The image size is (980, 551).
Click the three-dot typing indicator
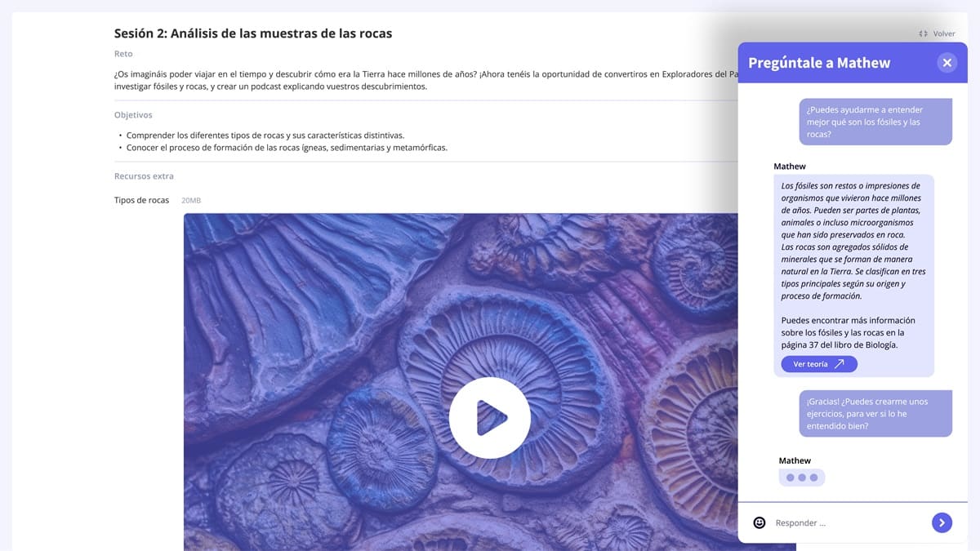801,478
